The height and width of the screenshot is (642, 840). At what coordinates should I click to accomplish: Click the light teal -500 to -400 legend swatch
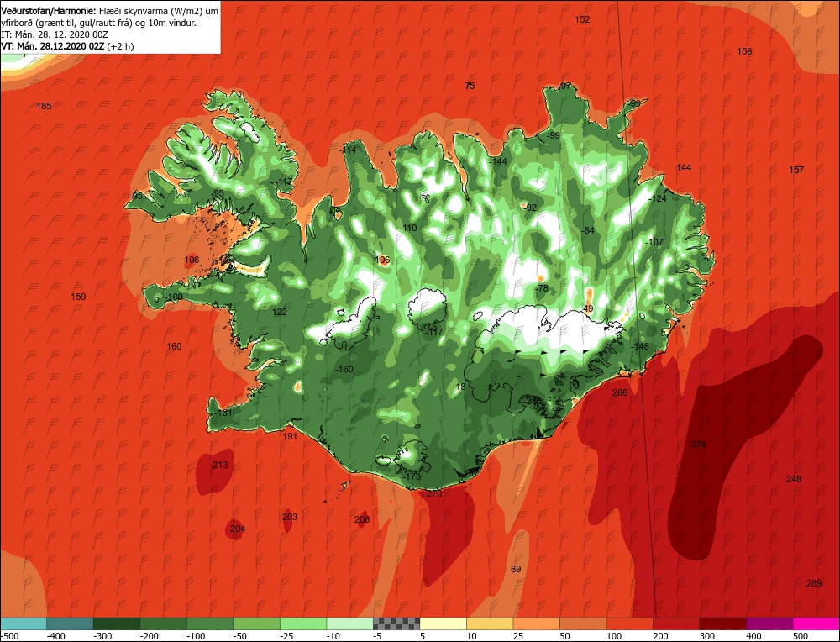(x=24, y=624)
